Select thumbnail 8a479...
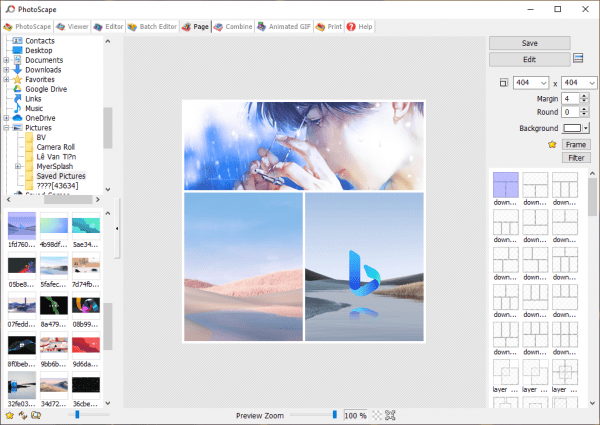 (x=54, y=306)
